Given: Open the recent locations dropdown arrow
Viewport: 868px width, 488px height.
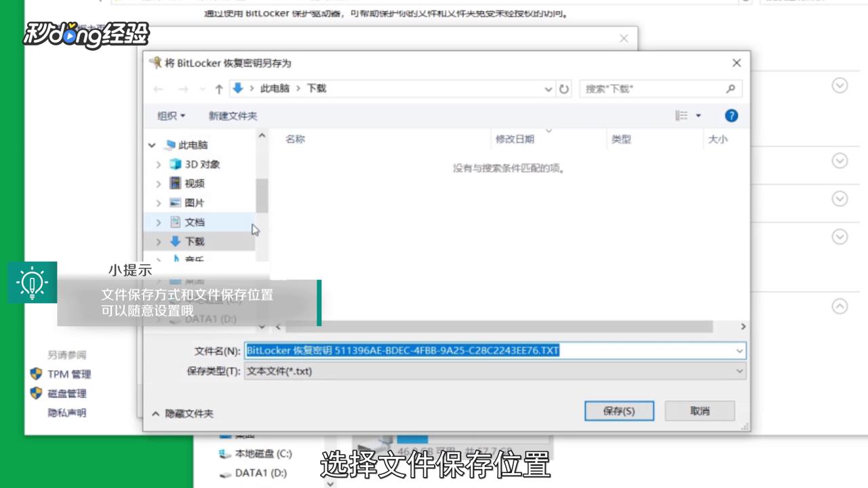Looking at the screenshot, I should [x=202, y=89].
